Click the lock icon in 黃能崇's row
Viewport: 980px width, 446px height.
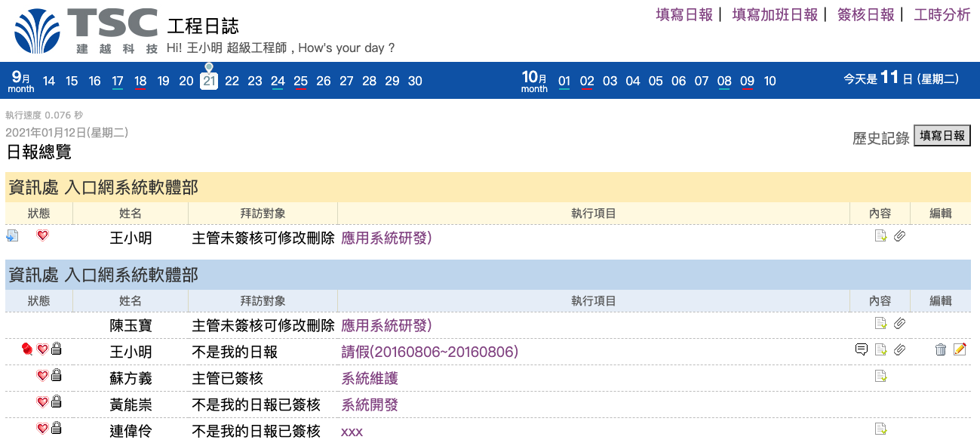(56, 402)
